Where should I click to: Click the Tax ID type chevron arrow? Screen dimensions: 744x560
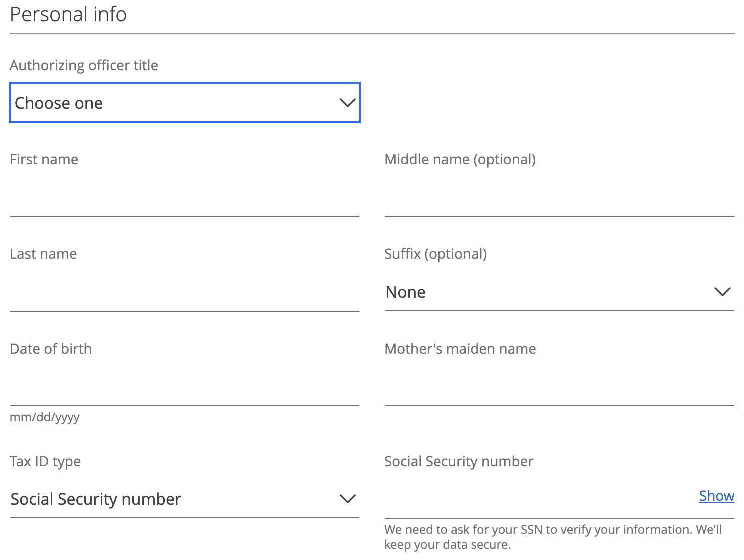pyautogui.click(x=347, y=499)
